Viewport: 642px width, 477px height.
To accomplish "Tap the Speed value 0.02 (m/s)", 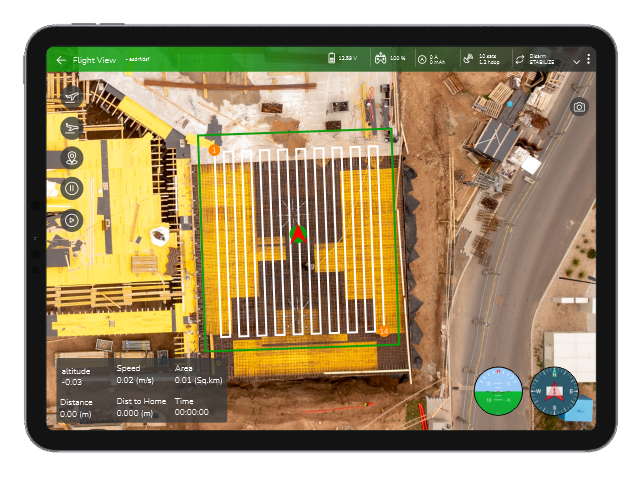I will pos(135,380).
